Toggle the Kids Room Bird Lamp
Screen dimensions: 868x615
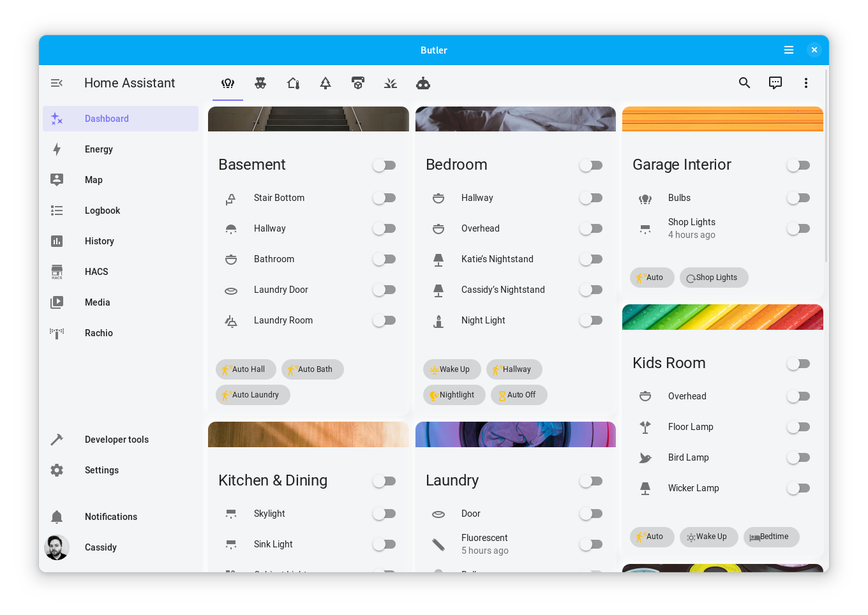point(798,457)
